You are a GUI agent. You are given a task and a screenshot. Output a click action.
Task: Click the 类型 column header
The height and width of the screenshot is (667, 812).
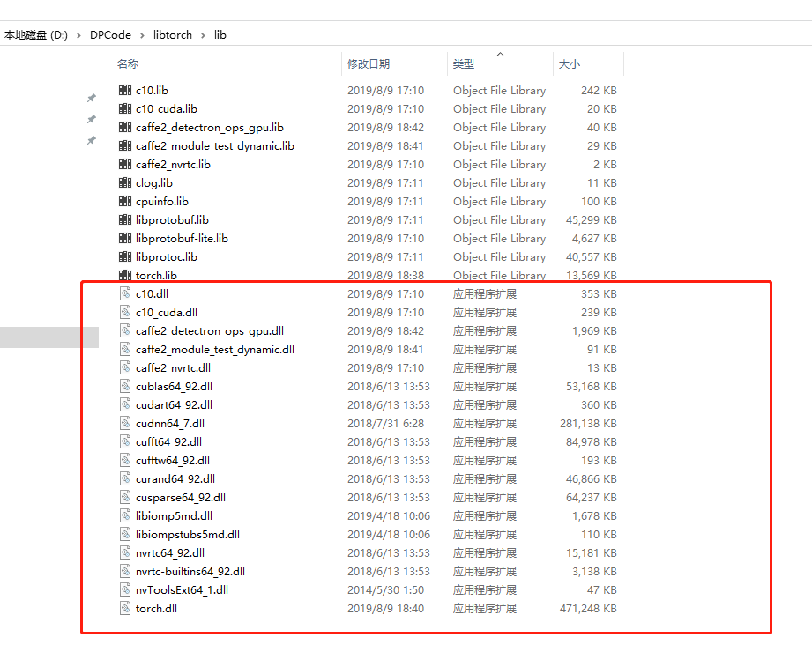pyautogui.click(x=464, y=64)
